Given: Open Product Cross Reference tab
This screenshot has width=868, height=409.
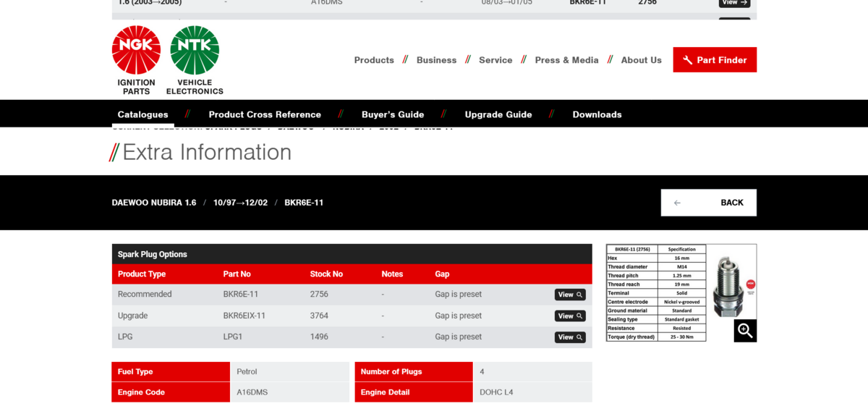Looking at the screenshot, I should click(265, 114).
